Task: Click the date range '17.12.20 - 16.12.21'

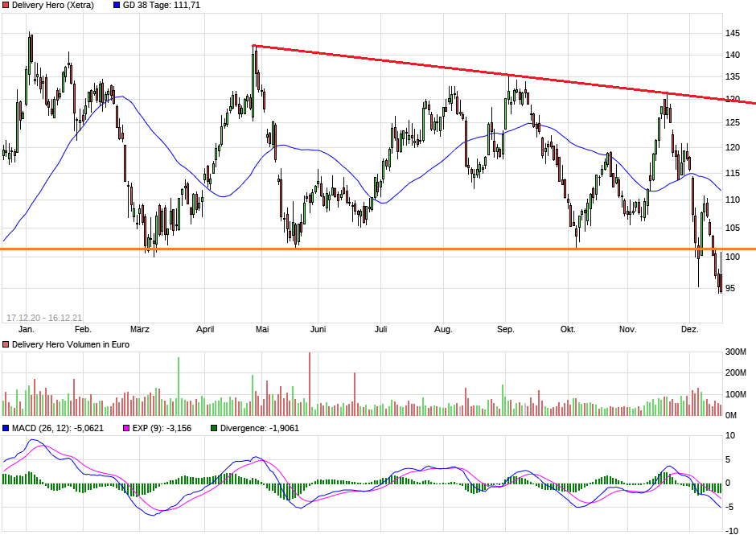Action: pos(44,318)
